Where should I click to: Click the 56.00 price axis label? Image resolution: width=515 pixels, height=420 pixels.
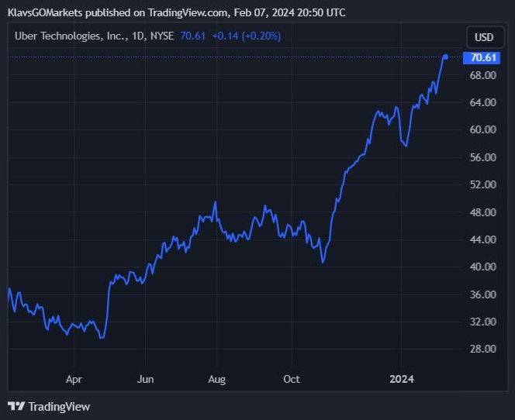[x=482, y=157]
